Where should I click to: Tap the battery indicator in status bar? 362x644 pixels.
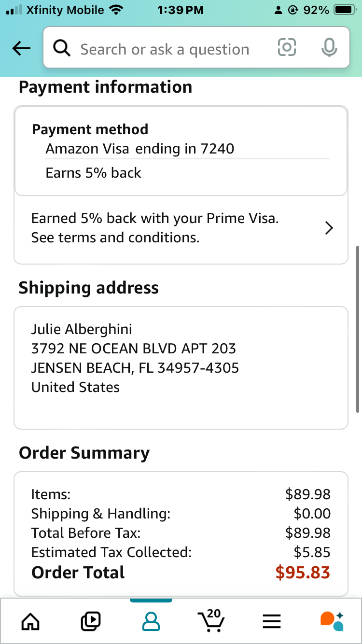pos(345,10)
